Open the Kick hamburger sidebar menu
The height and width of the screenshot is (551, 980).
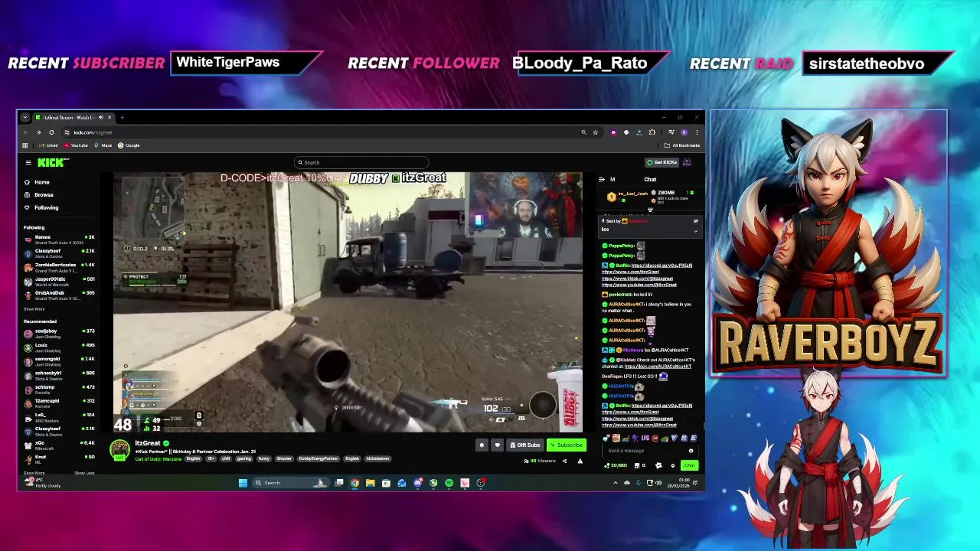28,162
